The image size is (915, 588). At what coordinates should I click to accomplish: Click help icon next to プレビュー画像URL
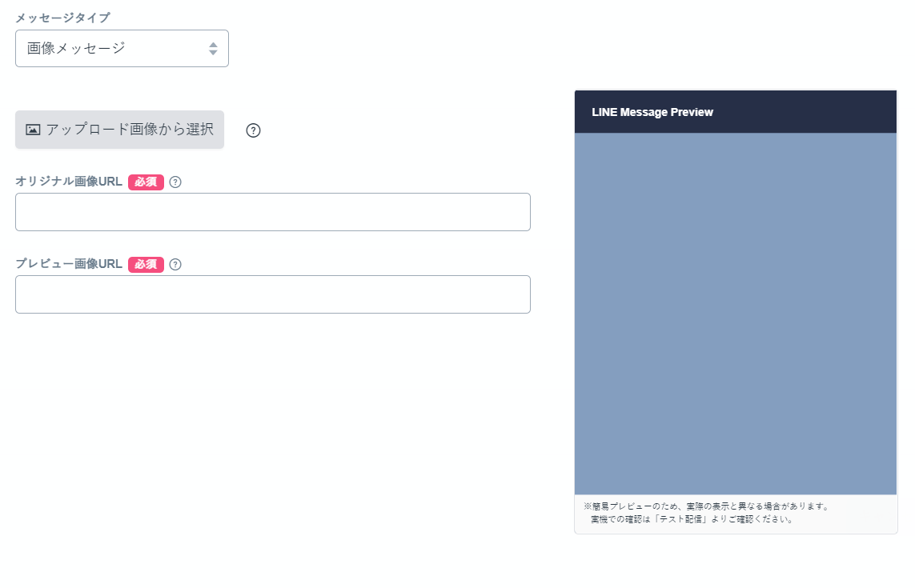point(175,264)
